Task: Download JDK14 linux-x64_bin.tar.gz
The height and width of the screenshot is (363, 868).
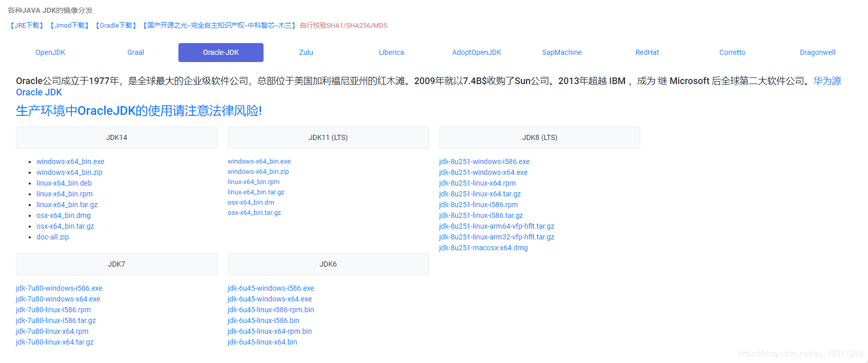Action: [67, 205]
